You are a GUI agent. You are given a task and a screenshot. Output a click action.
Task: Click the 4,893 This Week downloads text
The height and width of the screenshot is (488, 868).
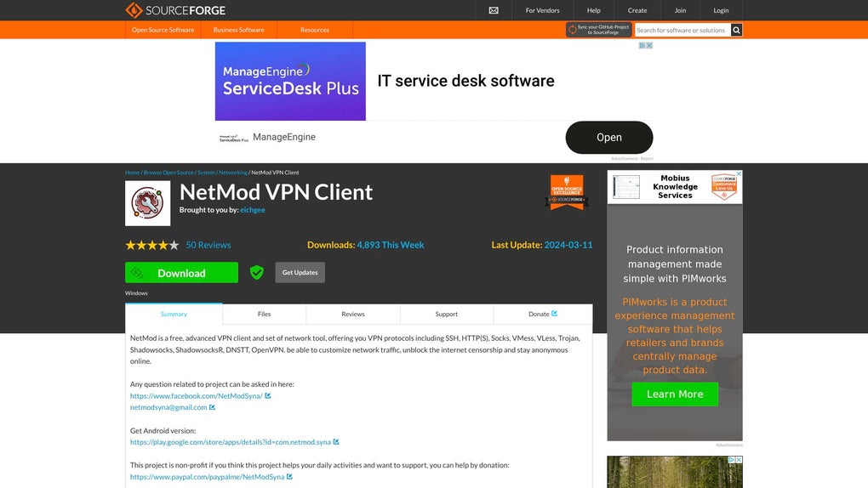coord(391,245)
